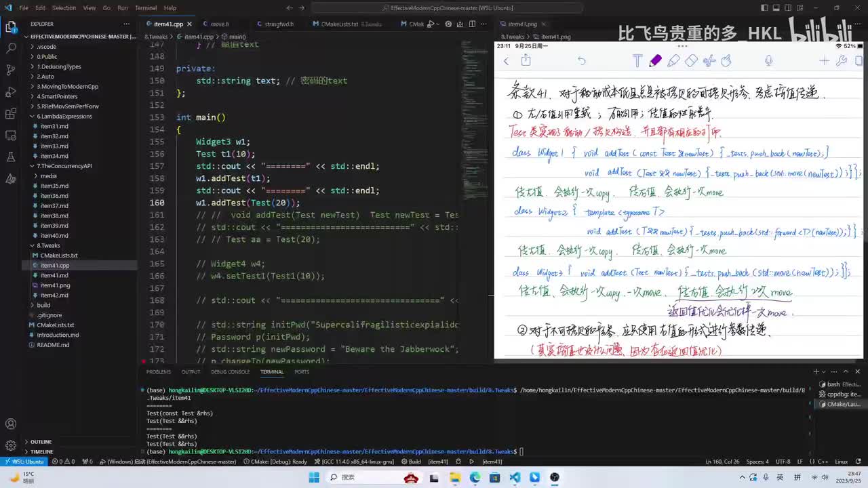Expand the build folder
This screenshot has height=488, width=868.
[43, 305]
